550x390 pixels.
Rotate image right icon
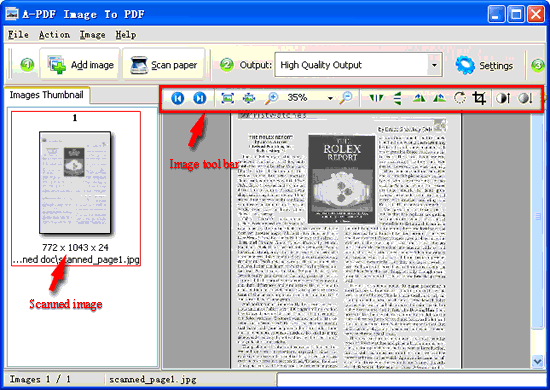coord(439,98)
